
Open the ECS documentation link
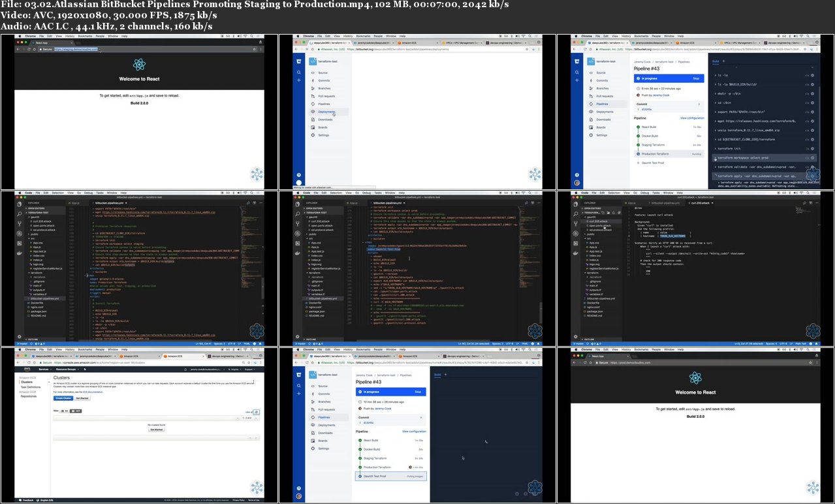tap(93, 392)
